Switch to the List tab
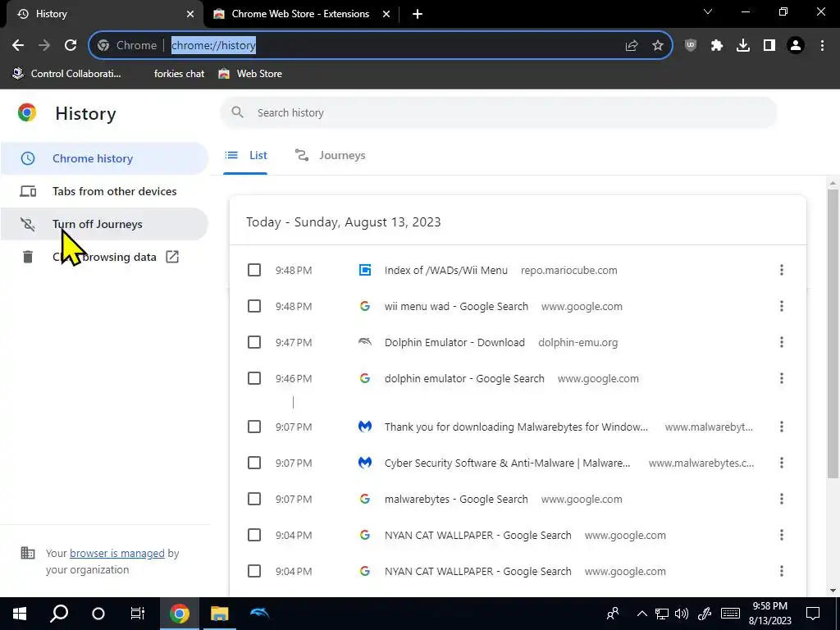Viewport: 840px width, 630px height. coord(245,155)
